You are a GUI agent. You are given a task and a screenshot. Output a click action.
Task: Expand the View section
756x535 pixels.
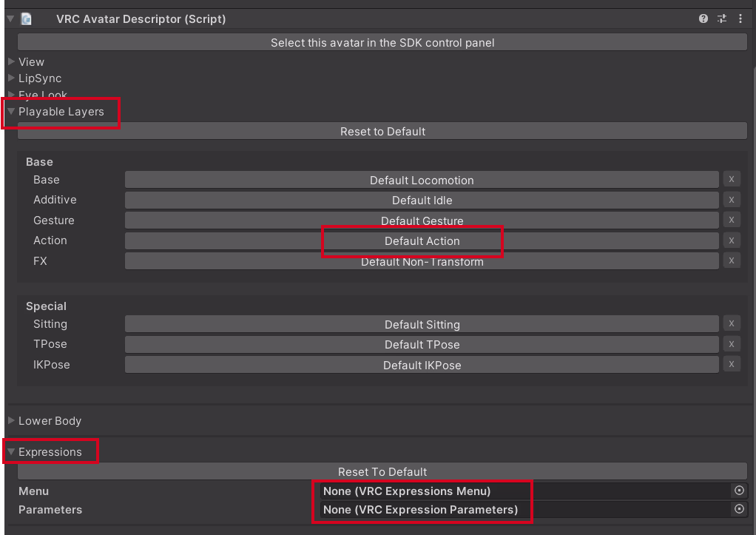12,61
